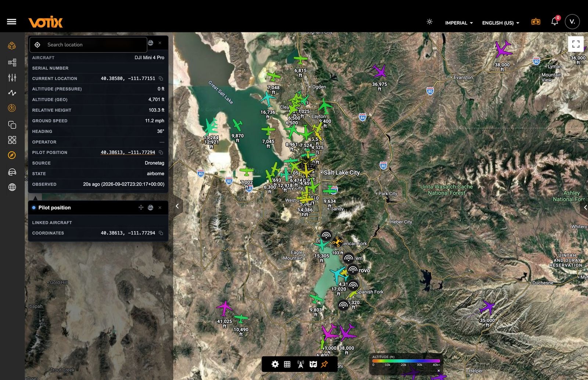Click the locate target icon in search box

(37, 45)
